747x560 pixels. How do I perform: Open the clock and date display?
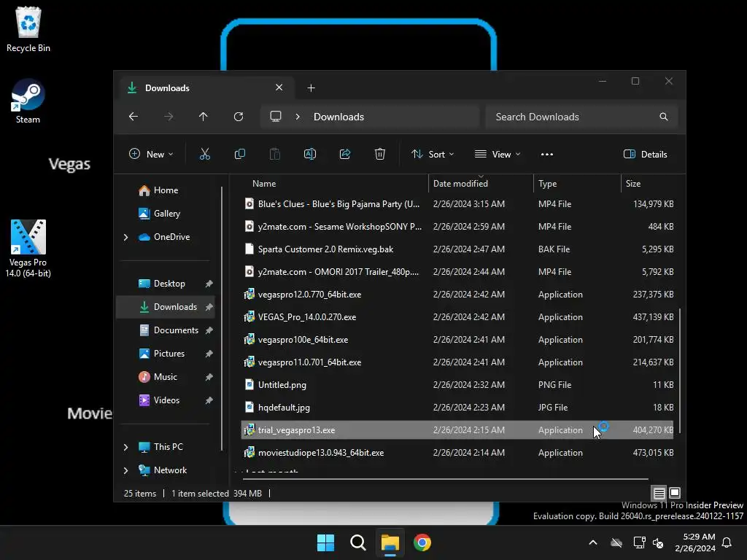(695, 542)
